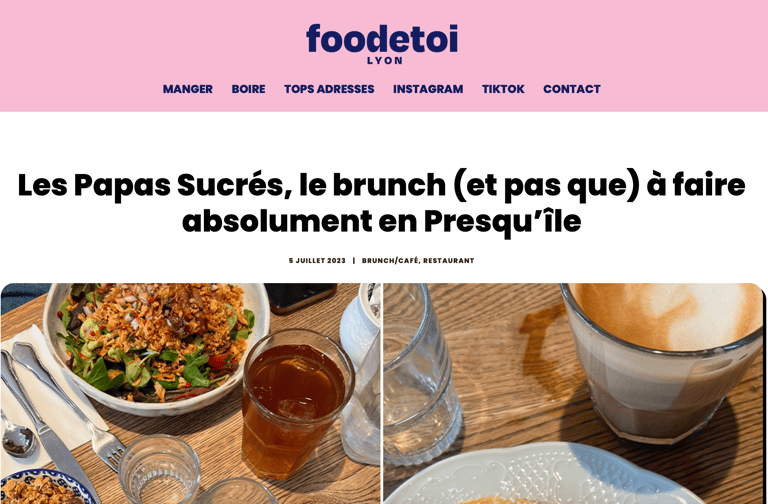Click the blue patterned bowl in left photo
The image size is (768, 504).
[47, 487]
